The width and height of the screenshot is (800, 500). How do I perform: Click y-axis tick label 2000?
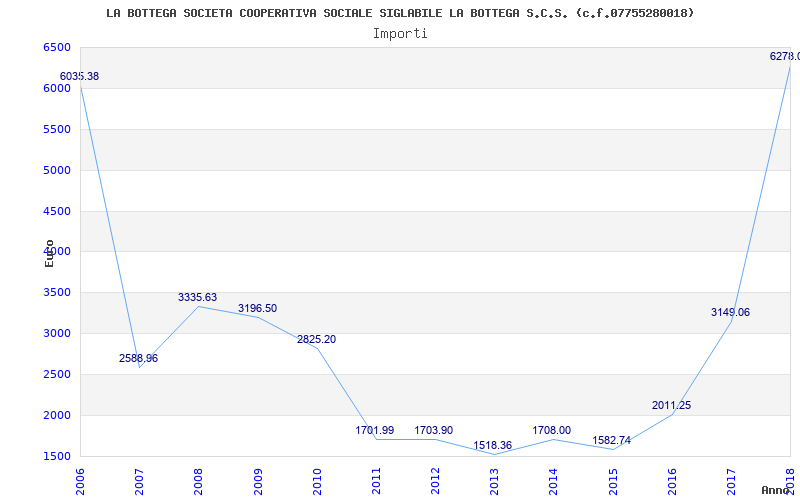click(57, 415)
